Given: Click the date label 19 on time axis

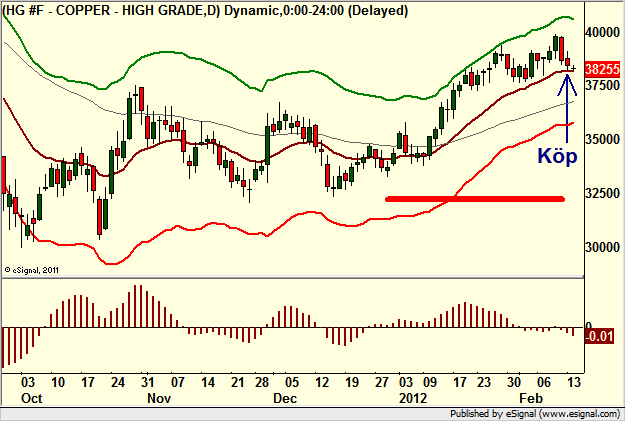Looking at the screenshot, I should (x=352, y=382).
